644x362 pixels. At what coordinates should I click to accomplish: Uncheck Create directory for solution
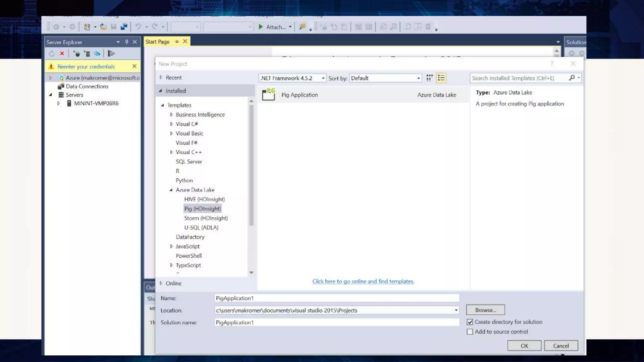(470, 322)
